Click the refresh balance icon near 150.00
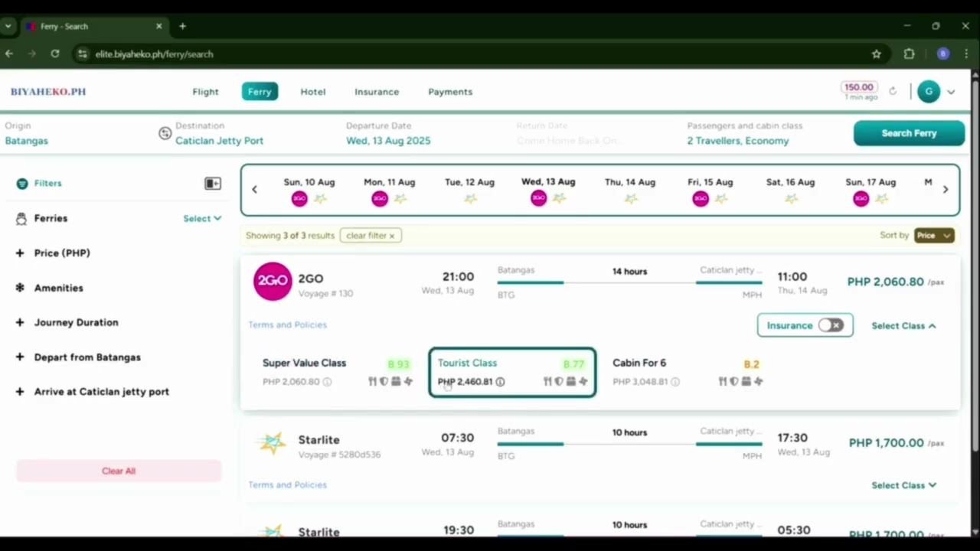 click(x=893, y=91)
